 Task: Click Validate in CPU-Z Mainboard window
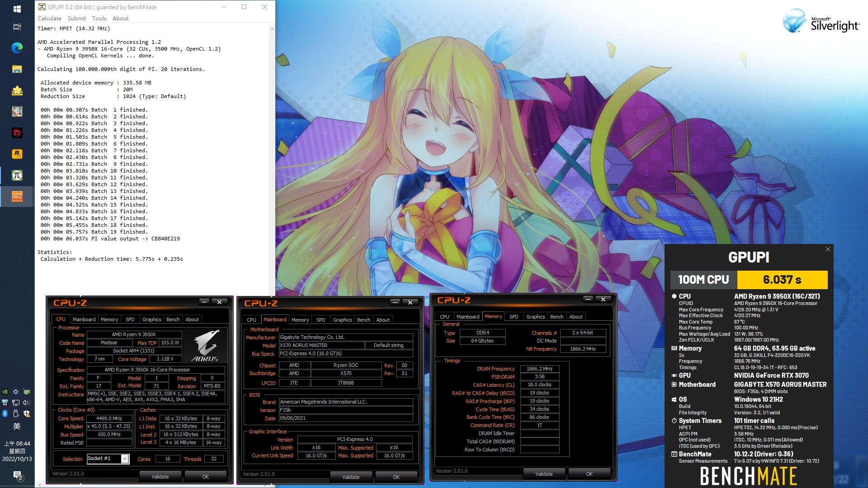point(351,477)
